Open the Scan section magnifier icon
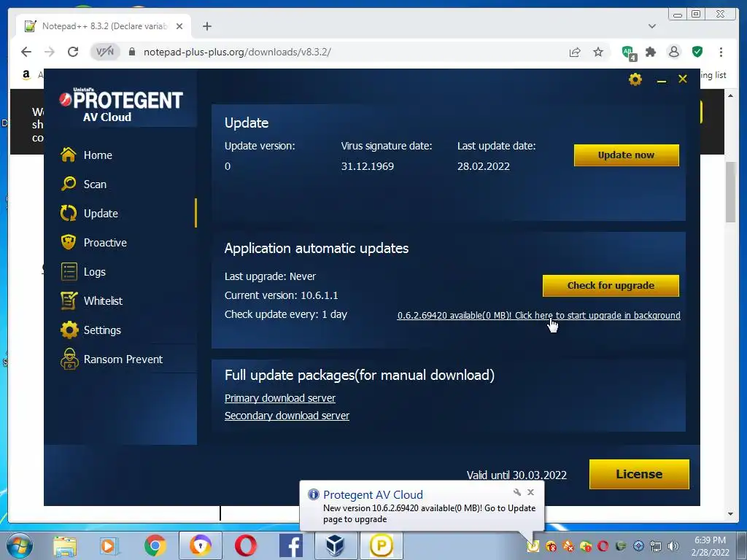 tap(69, 184)
